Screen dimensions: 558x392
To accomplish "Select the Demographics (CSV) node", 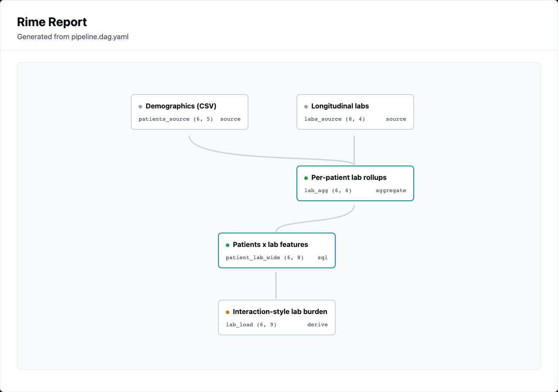I will coord(190,112).
